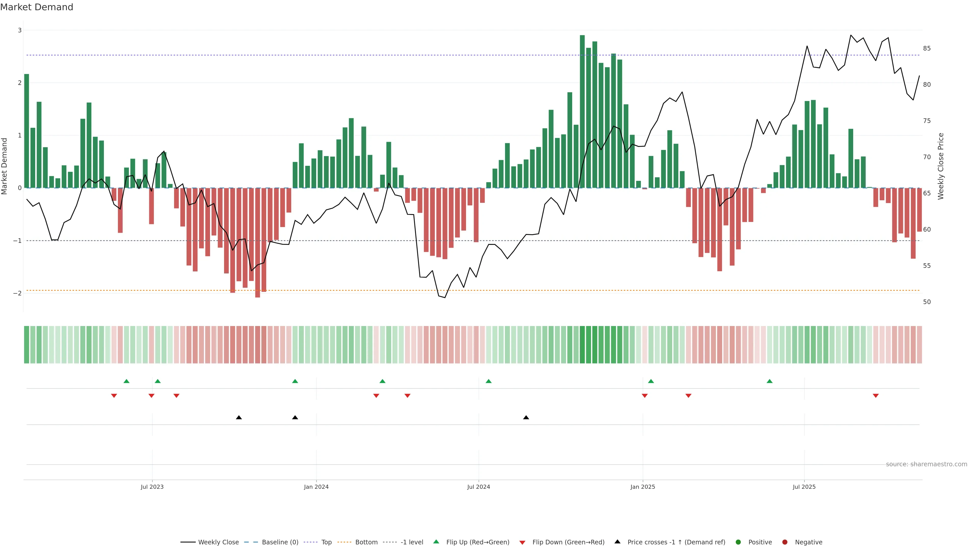
Task: Click red Flip Down triangle legend icon
Action: [x=522, y=543]
